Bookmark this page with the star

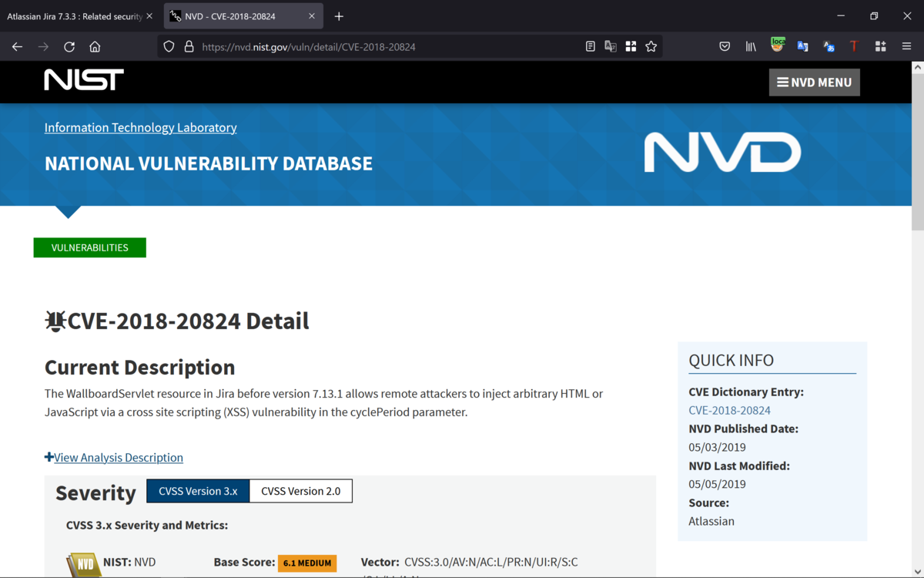tap(651, 46)
